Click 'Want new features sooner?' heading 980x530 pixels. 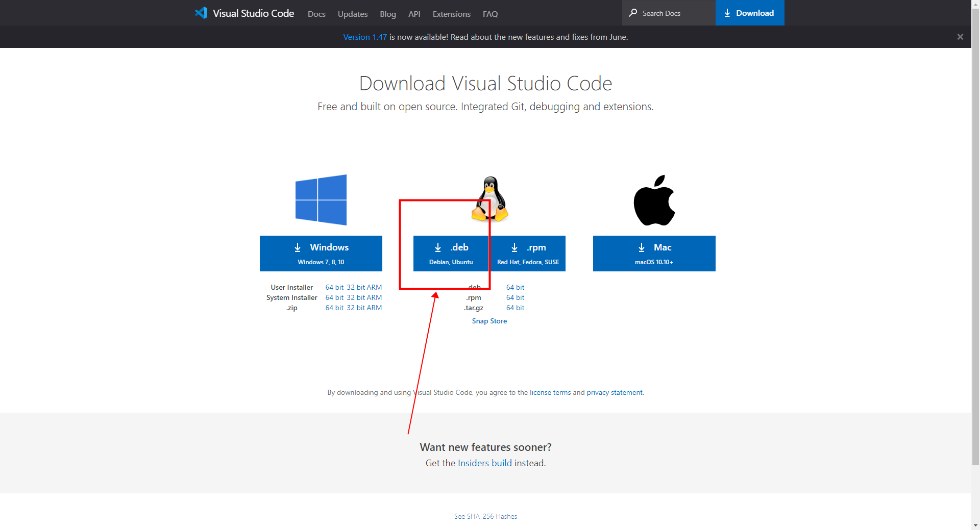[485, 447]
